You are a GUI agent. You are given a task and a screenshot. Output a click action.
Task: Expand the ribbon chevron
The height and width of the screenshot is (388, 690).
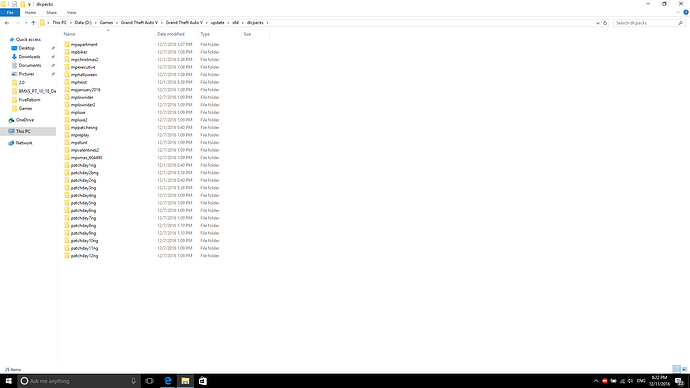point(678,12)
